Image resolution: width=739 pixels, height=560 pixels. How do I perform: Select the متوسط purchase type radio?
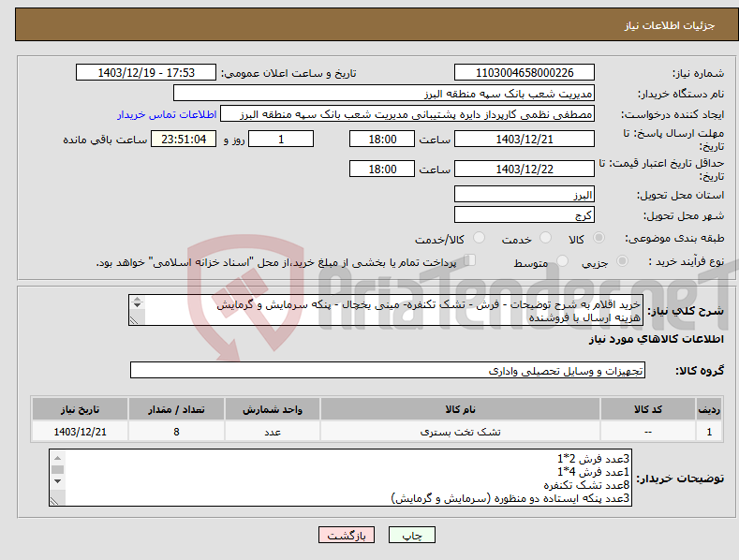pyautogui.click(x=562, y=260)
